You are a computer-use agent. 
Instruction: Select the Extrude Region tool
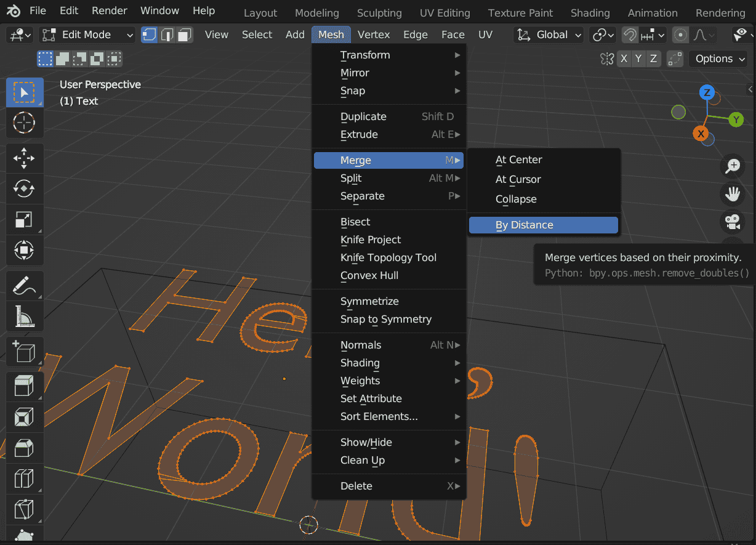25,387
